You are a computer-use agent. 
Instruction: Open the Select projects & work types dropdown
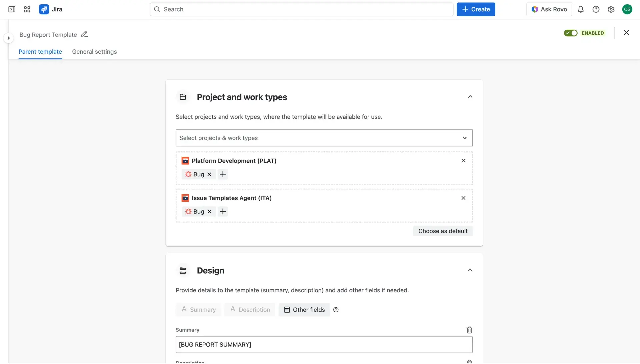click(324, 138)
